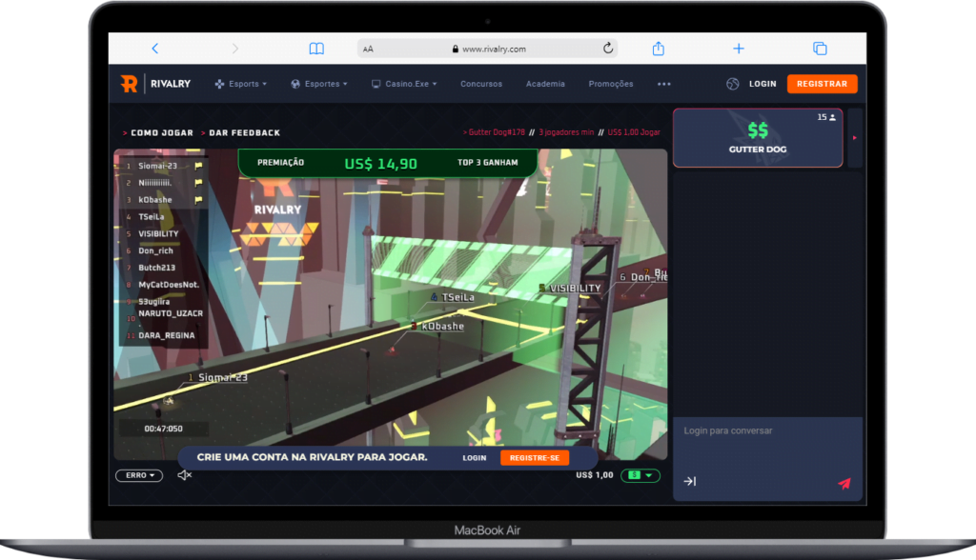Click the PREMIAÇÃO label in the prize banner
The image size is (976, 560).
click(x=281, y=163)
